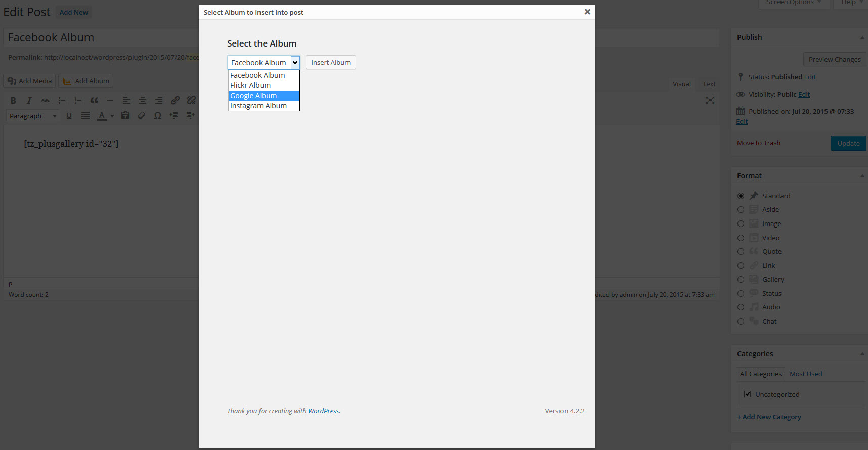Open the All Categories tab
This screenshot has width=868, height=450.
pos(760,374)
